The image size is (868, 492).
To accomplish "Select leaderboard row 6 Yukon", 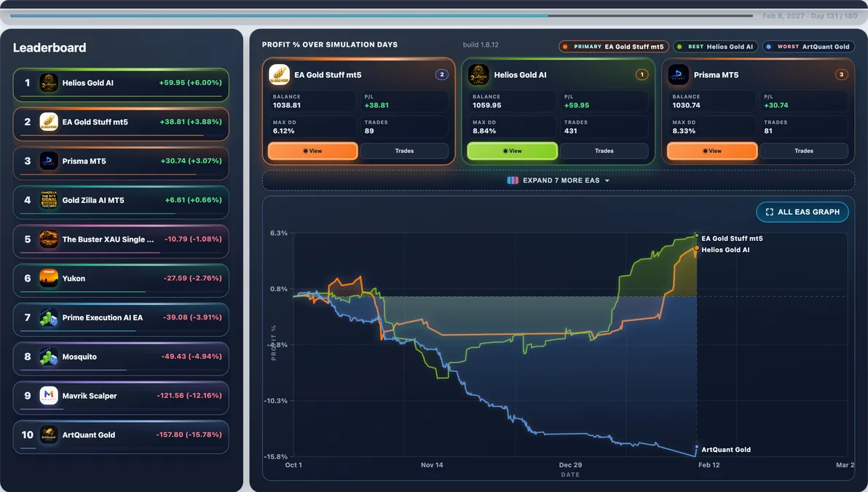I will click(x=121, y=281).
